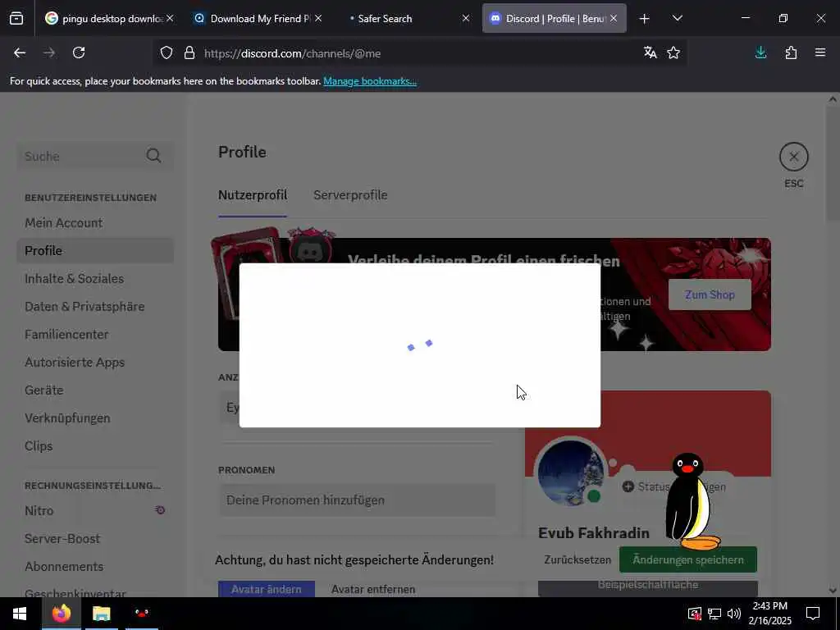Screen dimensions: 840x630
Task: Click the Firefox View icon
Action: click(x=16, y=18)
